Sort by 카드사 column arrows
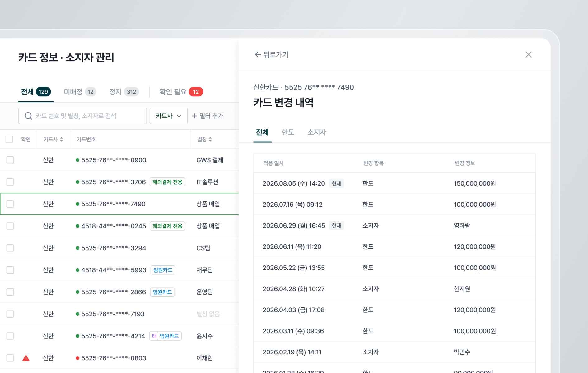 [x=61, y=140]
